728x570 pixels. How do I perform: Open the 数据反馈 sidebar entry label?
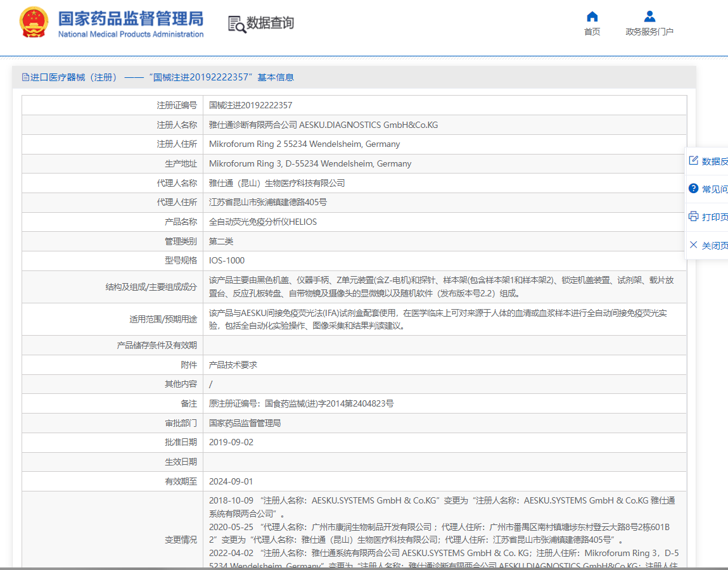[x=715, y=161]
